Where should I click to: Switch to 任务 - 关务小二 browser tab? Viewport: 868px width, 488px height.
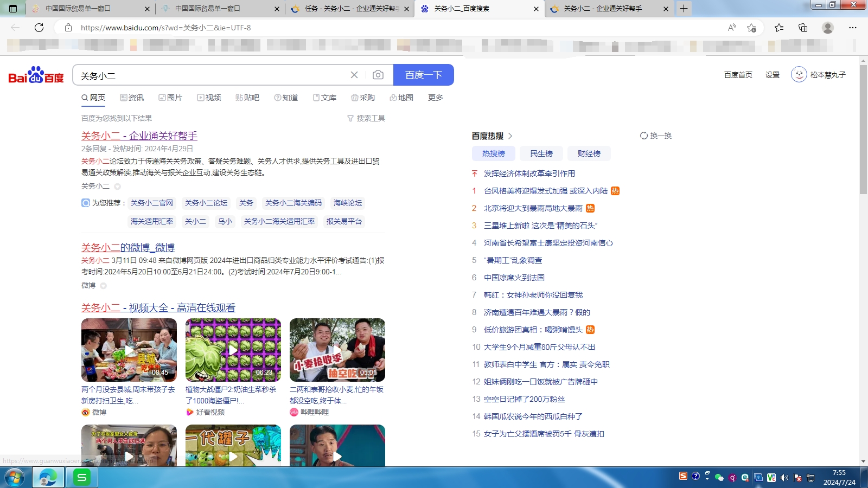pos(350,9)
